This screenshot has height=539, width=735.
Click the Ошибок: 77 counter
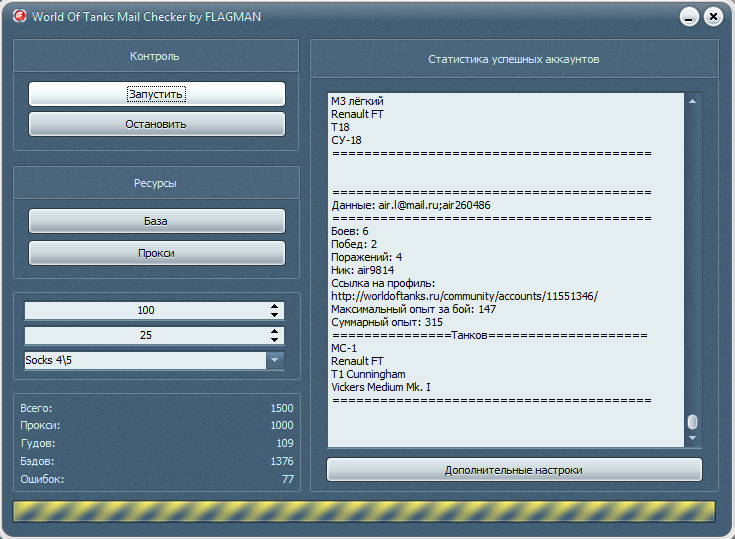click(x=157, y=479)
